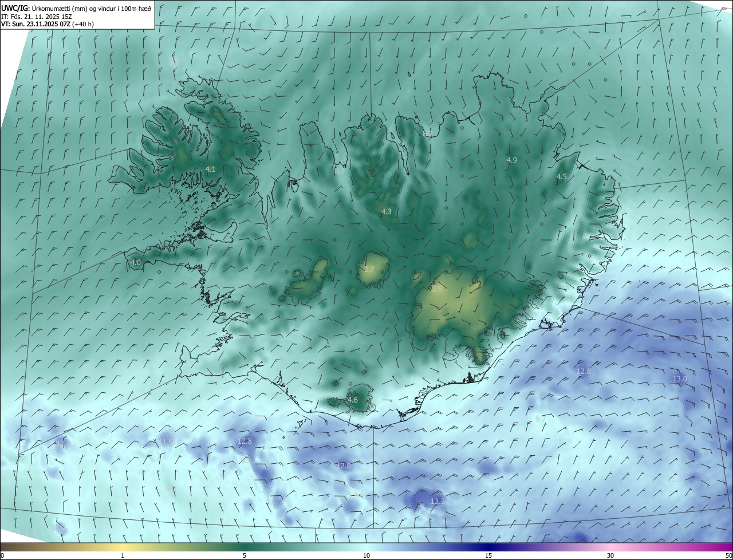
Task: Click the 13.0 value label
Action: pos(680,378)
